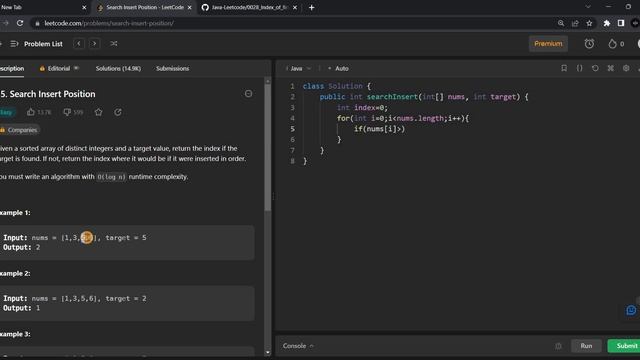Open editor keyboard shortcuts icon
This screenshot has width=640, height=360.
coord(611,68)
